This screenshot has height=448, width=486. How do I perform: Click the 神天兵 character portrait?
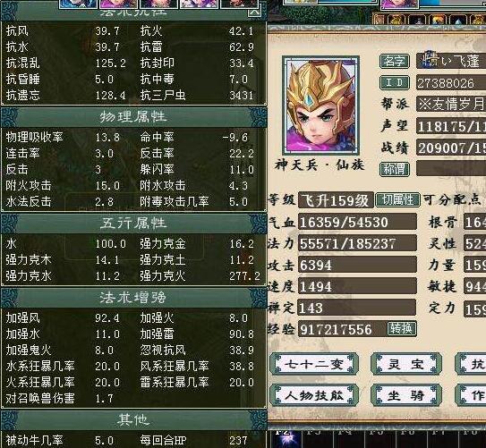pos(320,105)
